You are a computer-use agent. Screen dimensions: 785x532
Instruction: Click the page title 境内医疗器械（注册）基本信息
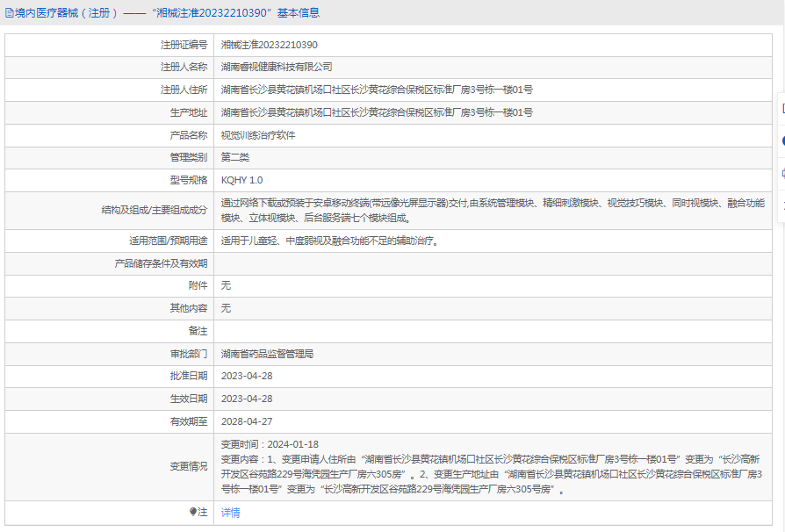click(167, 13)
